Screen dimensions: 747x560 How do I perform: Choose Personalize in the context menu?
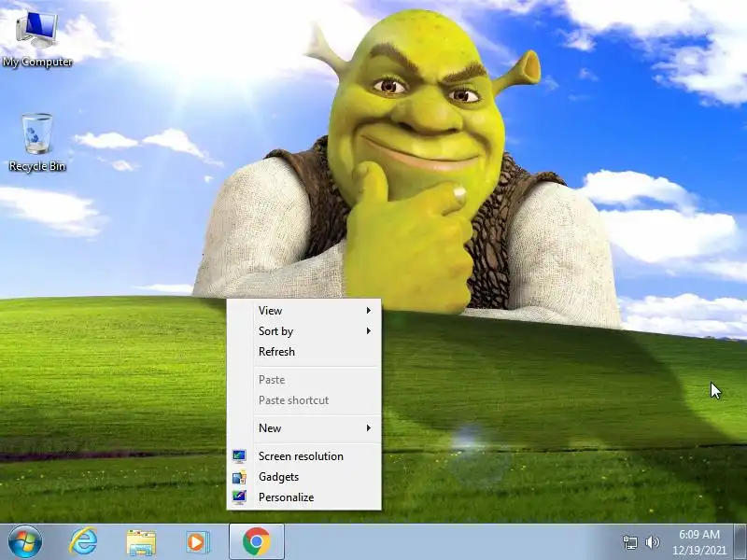pyautogui.click(x=304, y=497)
